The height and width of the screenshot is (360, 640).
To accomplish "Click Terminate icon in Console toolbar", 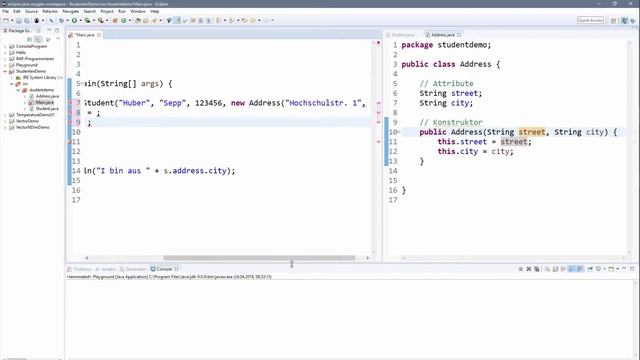I will [521, 269].
